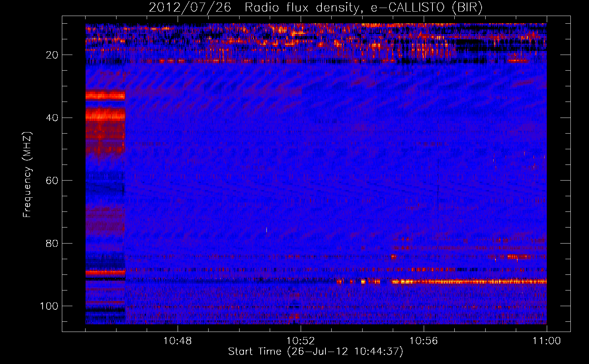Click the 'Frequency (MHZ)' axis label
The height and width of the screenshot is (364, 589).
27,175
